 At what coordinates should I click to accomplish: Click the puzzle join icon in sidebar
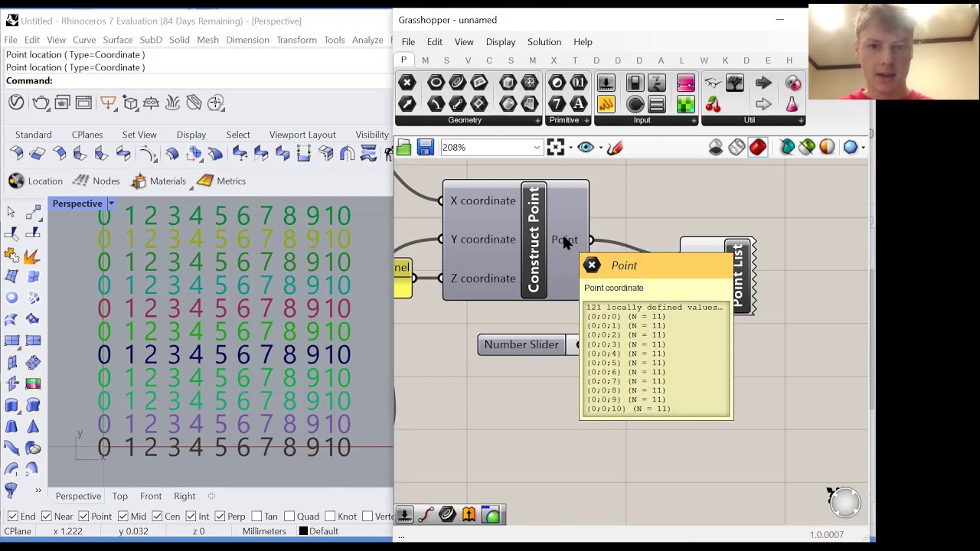(11, 255)
